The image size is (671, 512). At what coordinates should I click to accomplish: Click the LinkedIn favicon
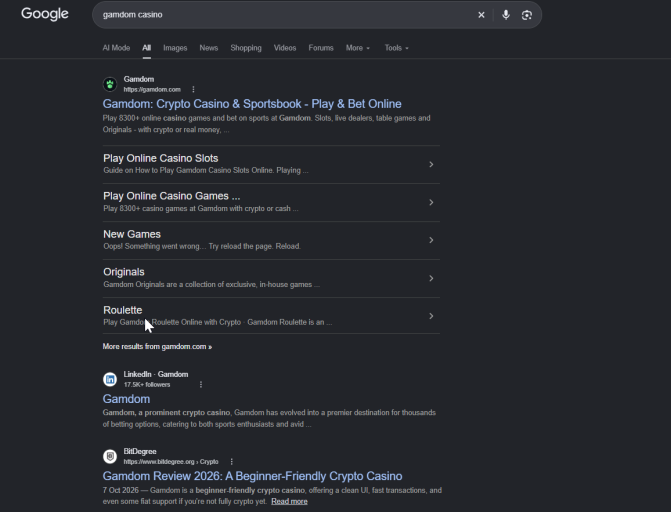(x=110, y=379)
